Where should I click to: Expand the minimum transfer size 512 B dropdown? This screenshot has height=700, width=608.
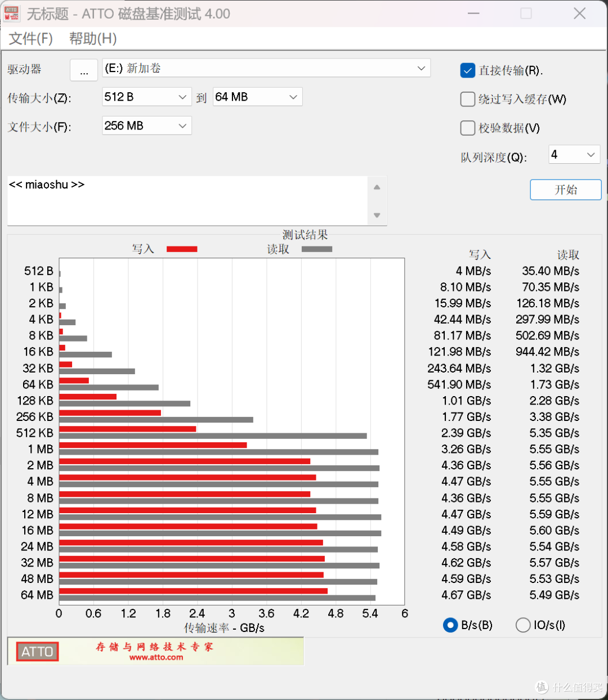(x=147, y=97)
